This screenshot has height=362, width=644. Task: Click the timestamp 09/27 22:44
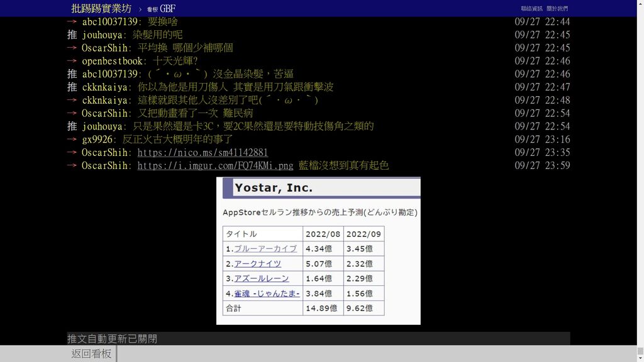pos(542,21)
